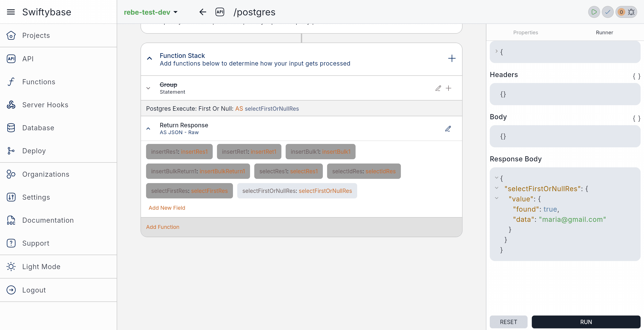This screenshot has width=644, height=330.
Task: Select the insertBulkReturn1 field chip
Action: click(x=198, y=171)
